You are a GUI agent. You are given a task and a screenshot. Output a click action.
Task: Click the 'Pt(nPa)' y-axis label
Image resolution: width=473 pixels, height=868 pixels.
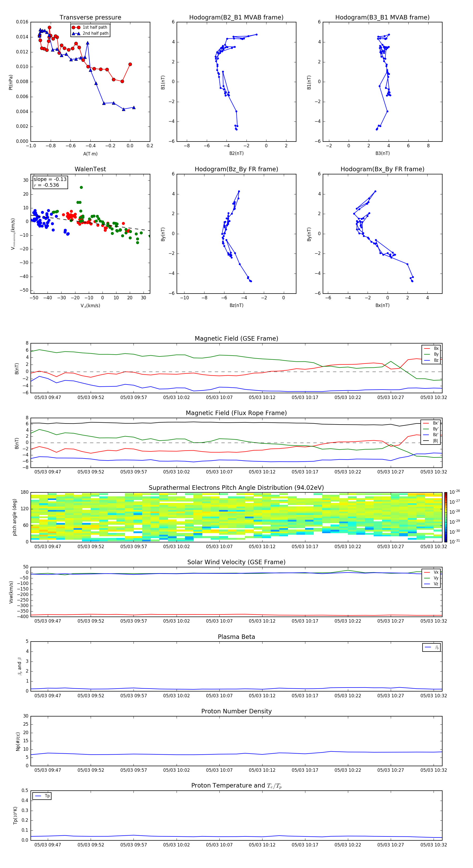(x=11, y=82)
